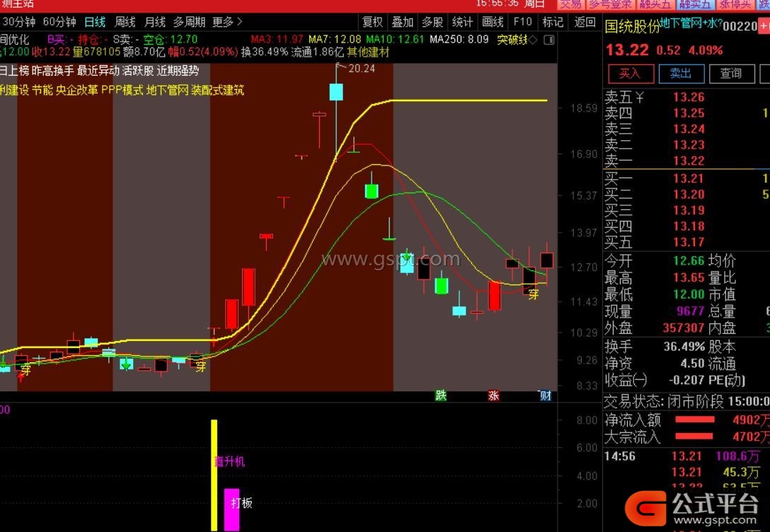
Task: Click the 14:56 trade tick row
Action: (686, 456)
